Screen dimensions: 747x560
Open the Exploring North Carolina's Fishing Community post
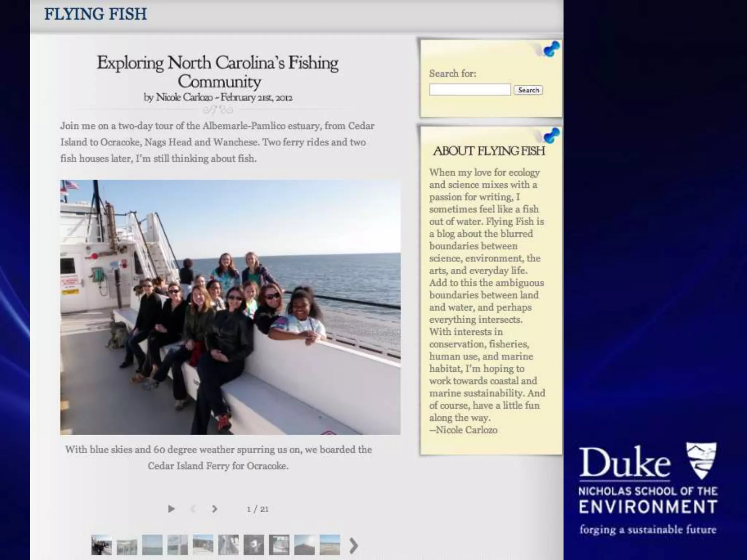click(218, 72)
